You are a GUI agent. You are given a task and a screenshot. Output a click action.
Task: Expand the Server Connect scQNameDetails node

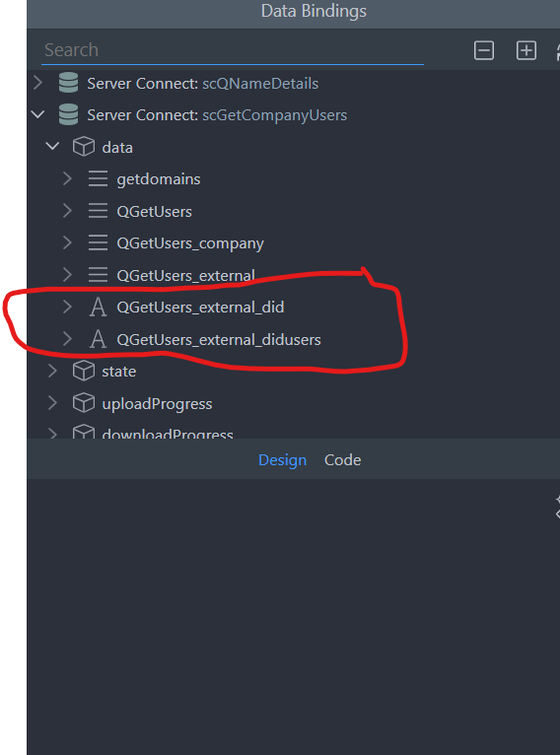(x=38, y=83)
